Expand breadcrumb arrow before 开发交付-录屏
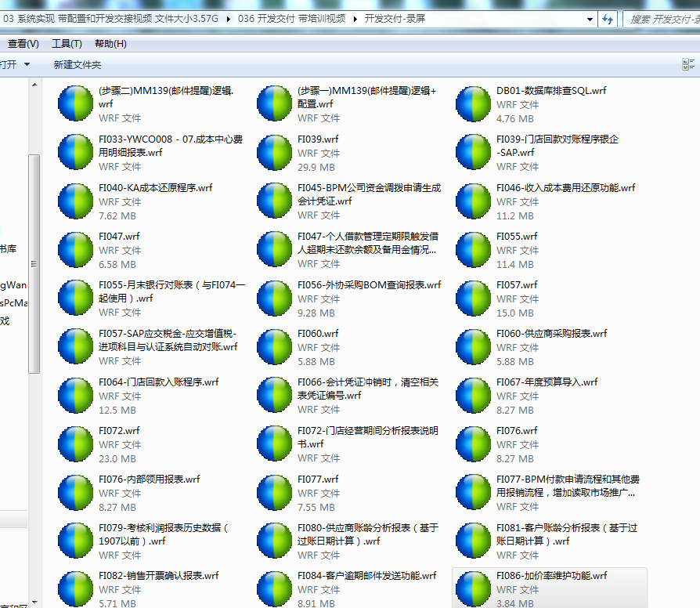700x608 pixels. 356,19
